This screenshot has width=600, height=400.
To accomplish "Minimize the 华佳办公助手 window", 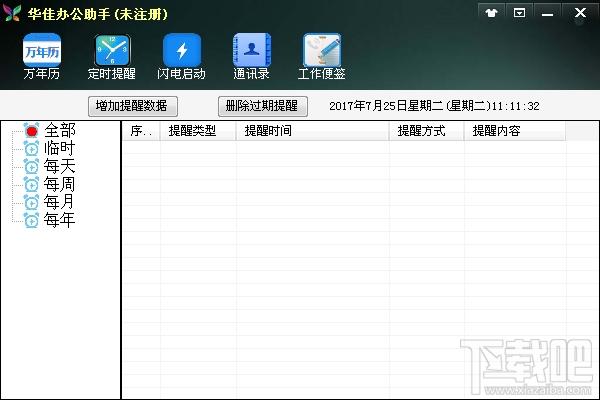I will click(547, 13).
